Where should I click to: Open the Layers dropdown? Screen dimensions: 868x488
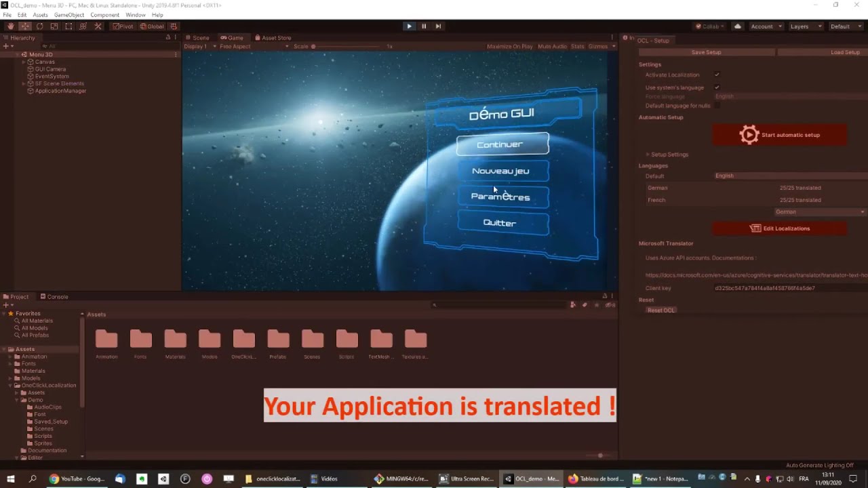point(805,26)
